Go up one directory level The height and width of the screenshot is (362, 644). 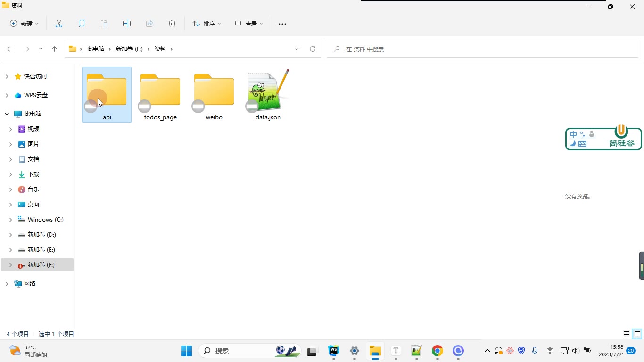(55, 49)
